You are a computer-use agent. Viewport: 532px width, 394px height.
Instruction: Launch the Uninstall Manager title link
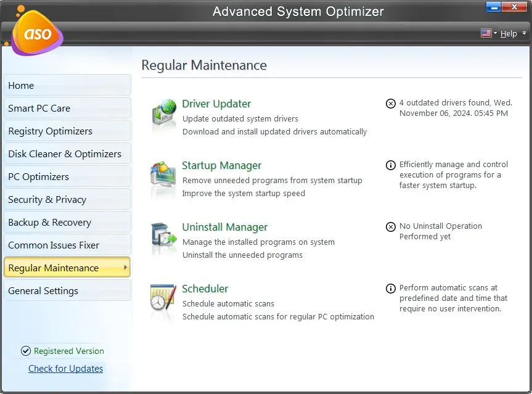coord(224,227)
